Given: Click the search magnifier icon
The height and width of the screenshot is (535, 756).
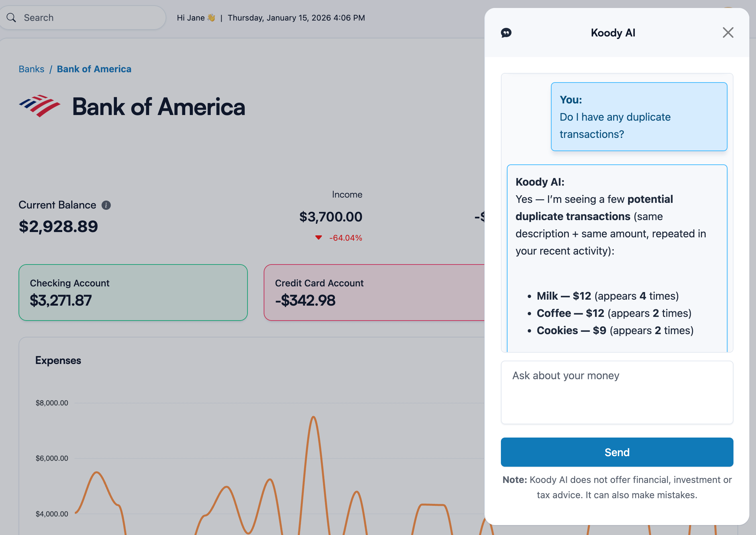Looking at the screenshot, I should 11,17.
